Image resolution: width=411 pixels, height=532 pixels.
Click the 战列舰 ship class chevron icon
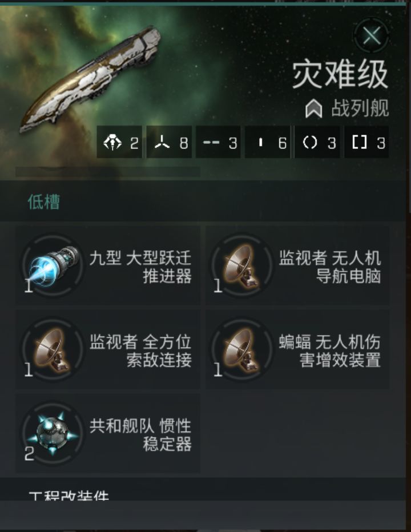(313, 109)
